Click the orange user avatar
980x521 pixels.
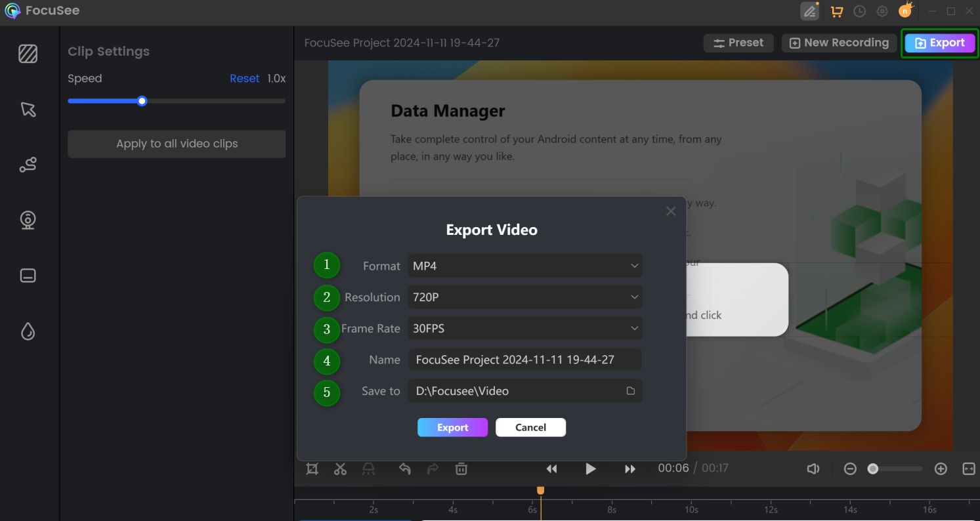tap(906, 10)
